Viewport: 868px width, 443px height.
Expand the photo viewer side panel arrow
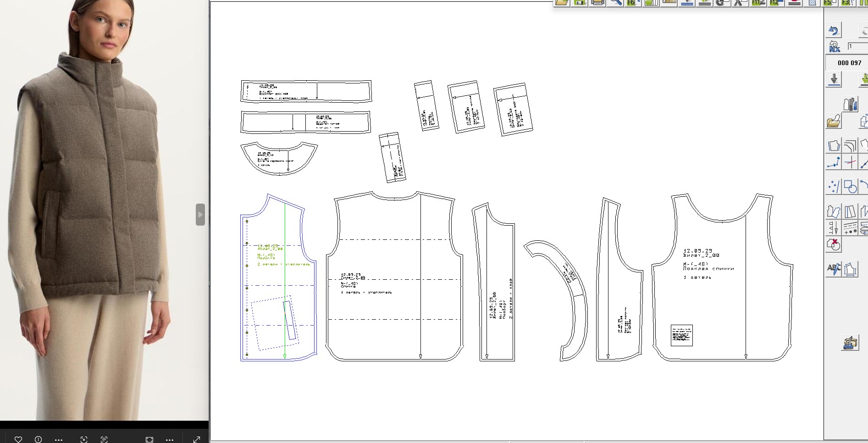[x=200, y=215]
